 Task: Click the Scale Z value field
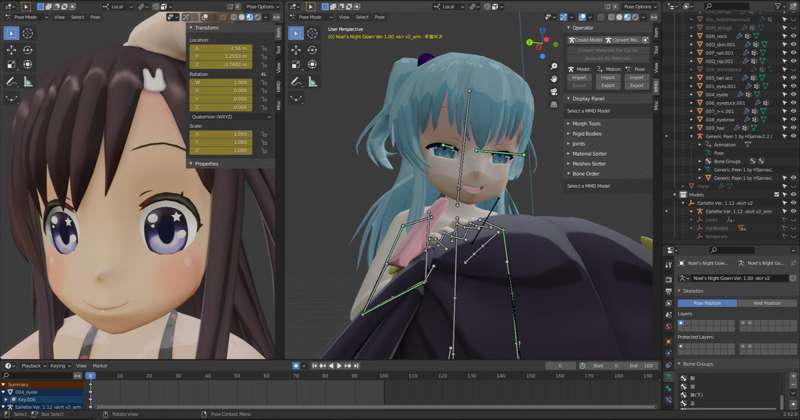point(220,151)
